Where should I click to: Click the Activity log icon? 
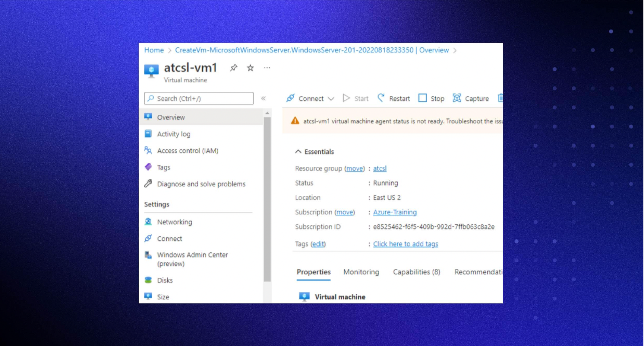click(x=148, y=133)
